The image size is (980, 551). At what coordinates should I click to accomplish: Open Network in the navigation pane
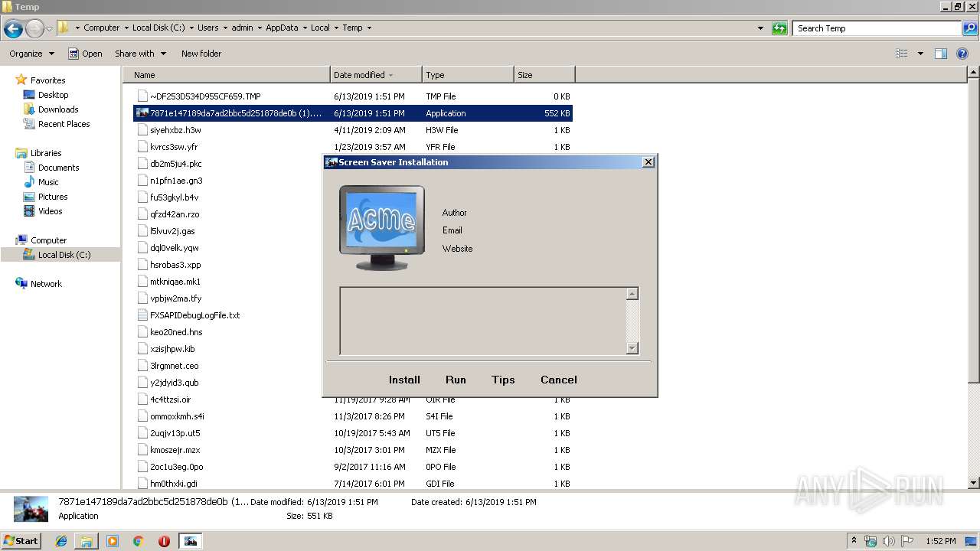tap(46, 284)
